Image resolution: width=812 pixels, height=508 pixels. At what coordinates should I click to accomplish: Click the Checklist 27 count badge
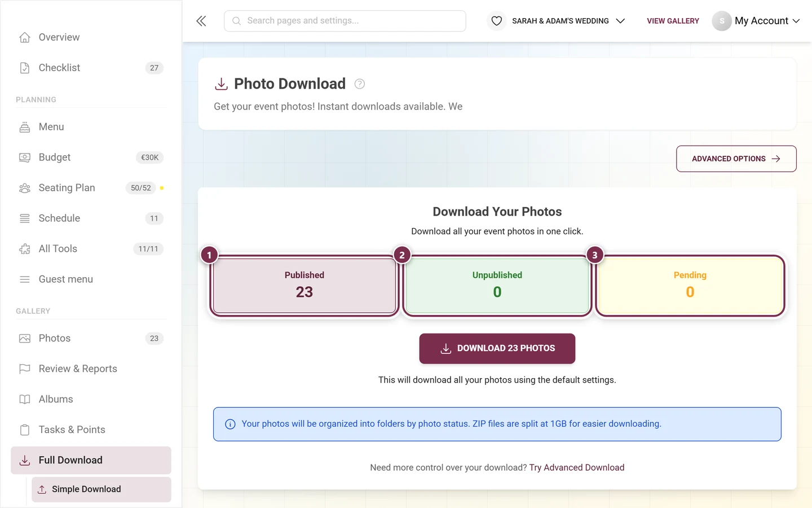tap(155, 68)
